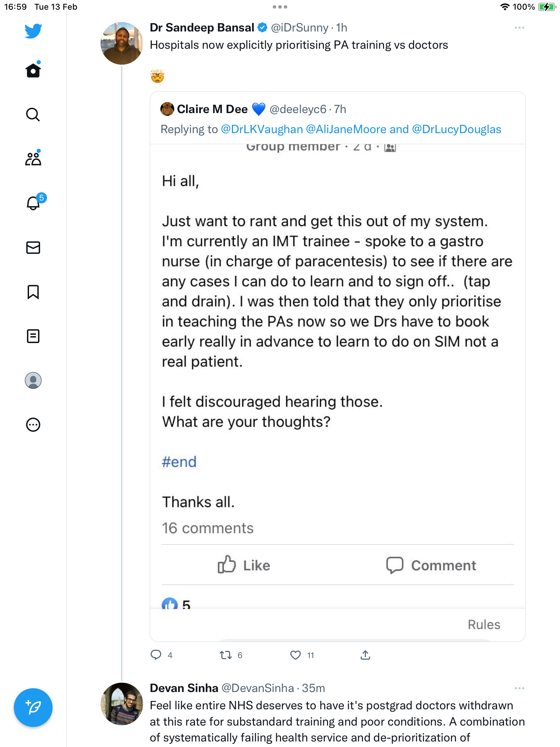
Task: Open the More circle menu icon
Action: pos(33,425)
